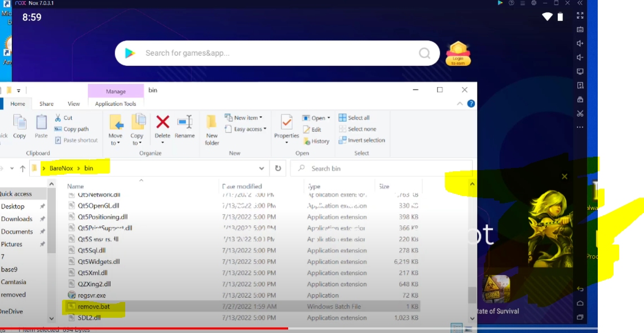Image resolution: width=644 pixels, height=333 pixels.
Task: Switch to the View ribbon tab
Action: pyautogui.click(x=74, y=104)
